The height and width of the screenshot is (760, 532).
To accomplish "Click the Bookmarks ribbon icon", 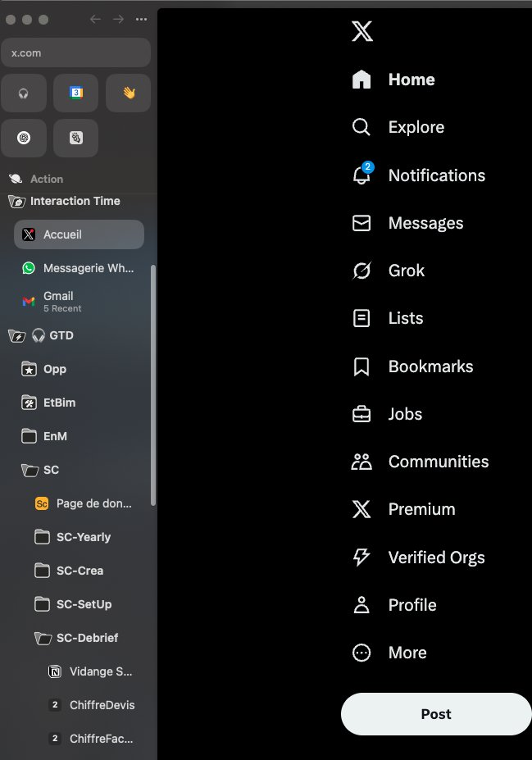I will tap(361, 366).
